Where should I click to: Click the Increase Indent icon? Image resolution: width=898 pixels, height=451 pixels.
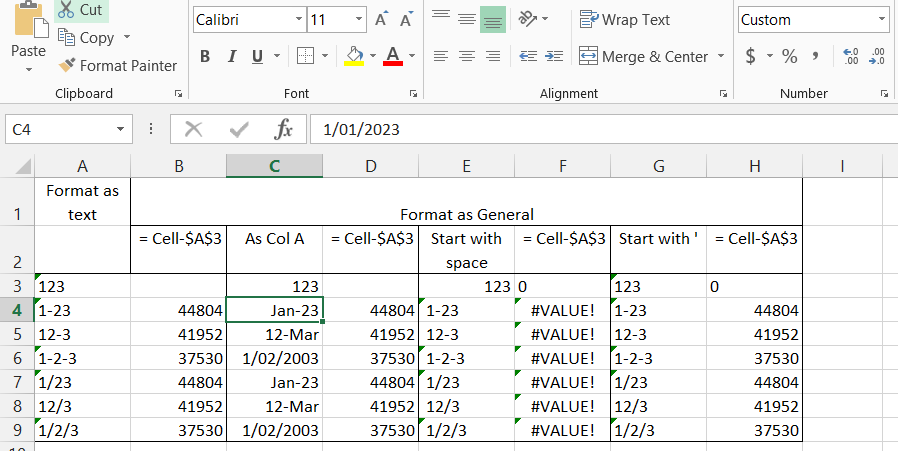[555, 57]
